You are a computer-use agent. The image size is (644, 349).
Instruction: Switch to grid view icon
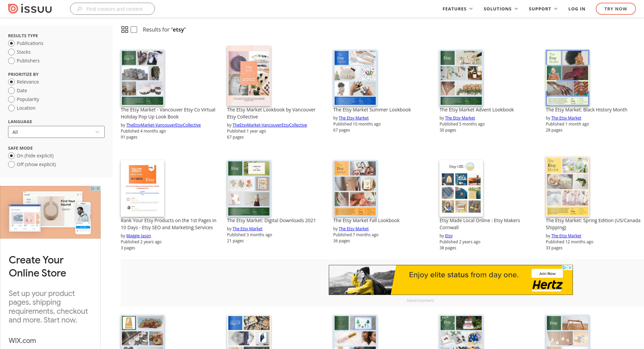click(x=124, y=30)
